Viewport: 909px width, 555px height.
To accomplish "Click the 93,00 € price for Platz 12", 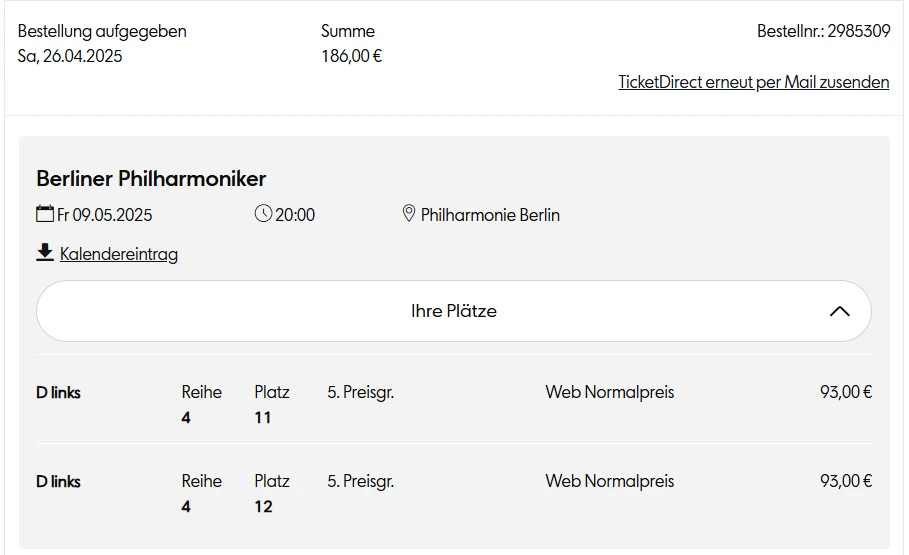I will (846, 481).
